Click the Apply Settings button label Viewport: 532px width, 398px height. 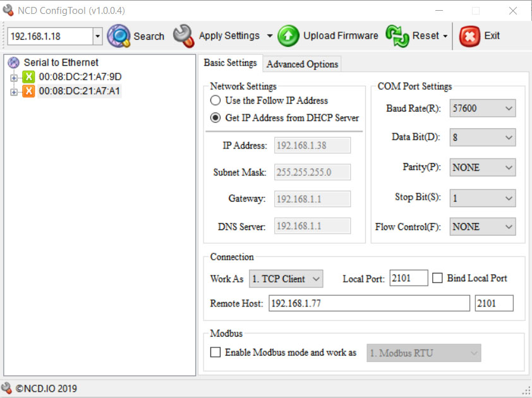click(229, 35)
